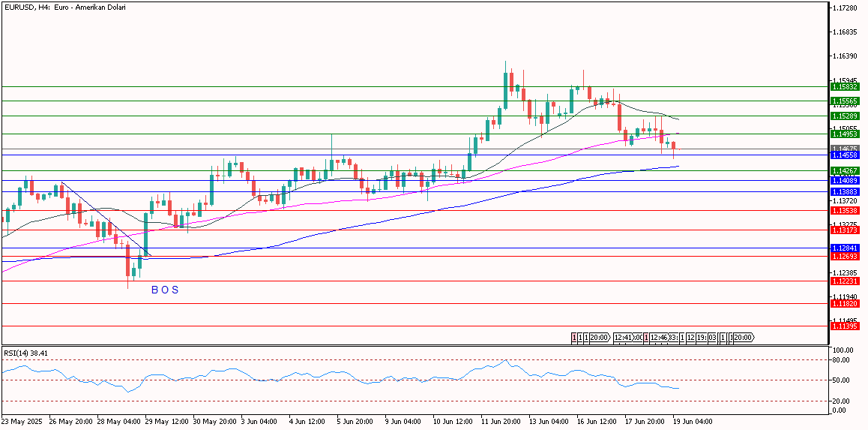Click the 12:41 event marker

point(623,338)
